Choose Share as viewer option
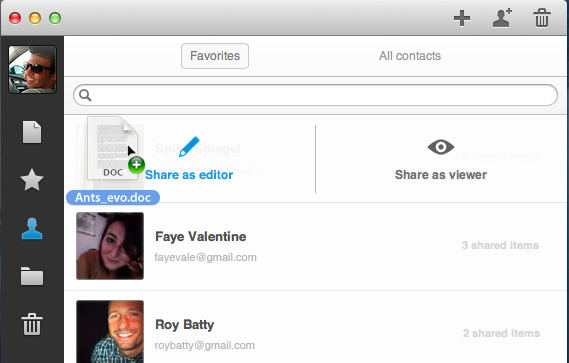This screenshot has height=363, width=569. 441,175
